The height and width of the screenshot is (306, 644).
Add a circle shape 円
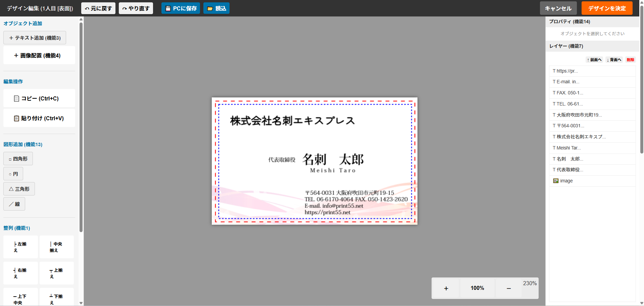pyautogui.click(x=13, y=174)
